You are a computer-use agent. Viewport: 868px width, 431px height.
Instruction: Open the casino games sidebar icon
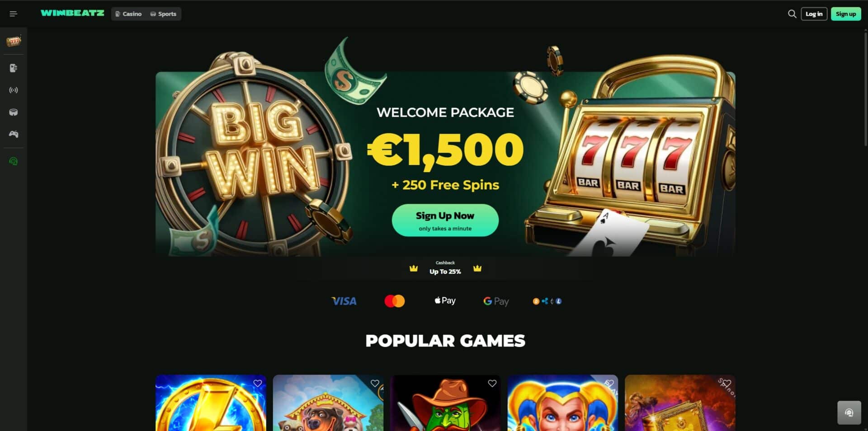click(x=14, y=68)
